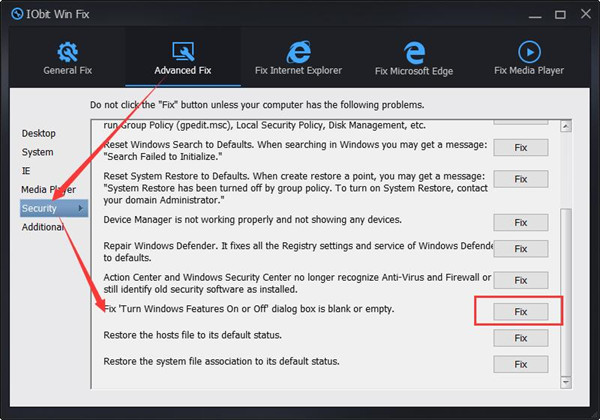Select System category in sidebar
600x420 pixels.
pyautogui.click(x=38, y=152)
